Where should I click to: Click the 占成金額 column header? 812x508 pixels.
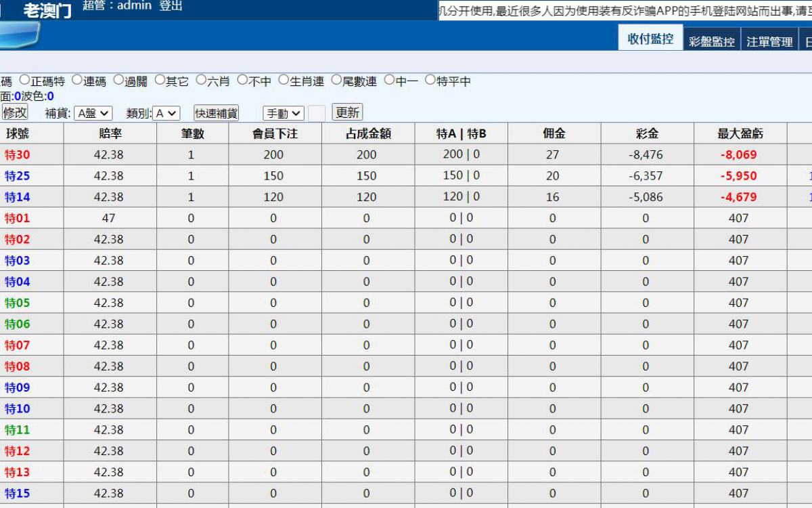[368, 133]
